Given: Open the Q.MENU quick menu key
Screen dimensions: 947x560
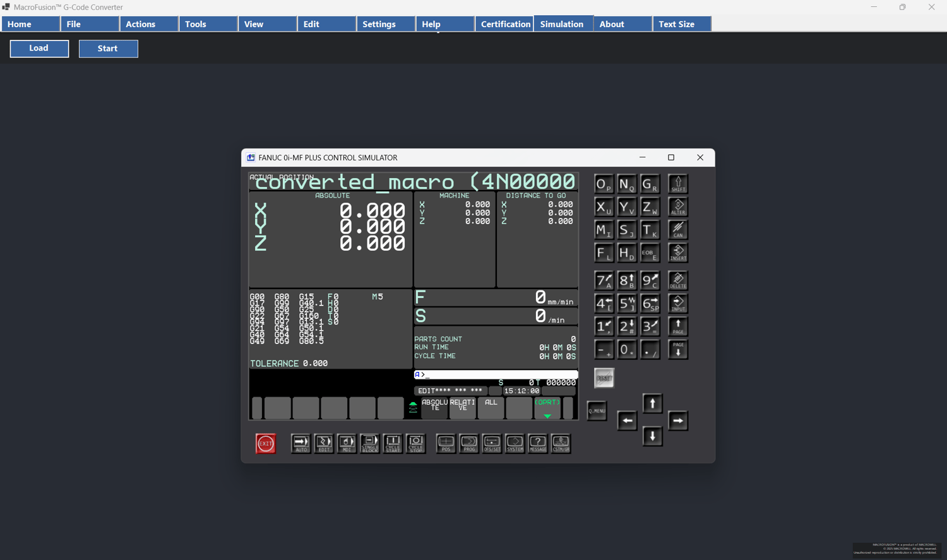Looking at the screenshot, I should tap(597, 411).
